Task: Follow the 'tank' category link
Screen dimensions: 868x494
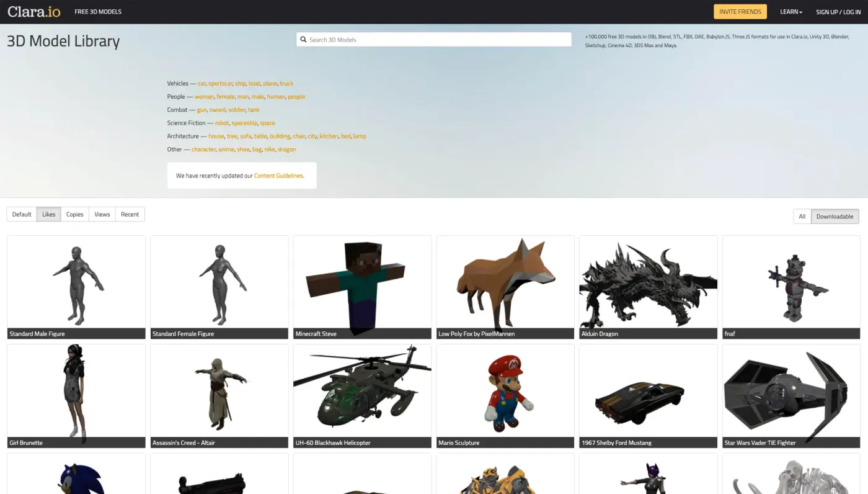Action: [254, 110]
